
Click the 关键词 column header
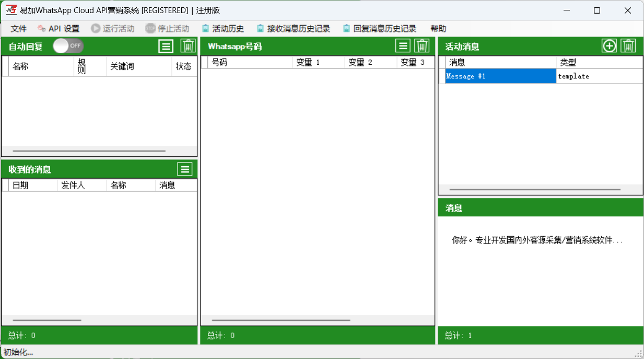[x=139, y=66]
